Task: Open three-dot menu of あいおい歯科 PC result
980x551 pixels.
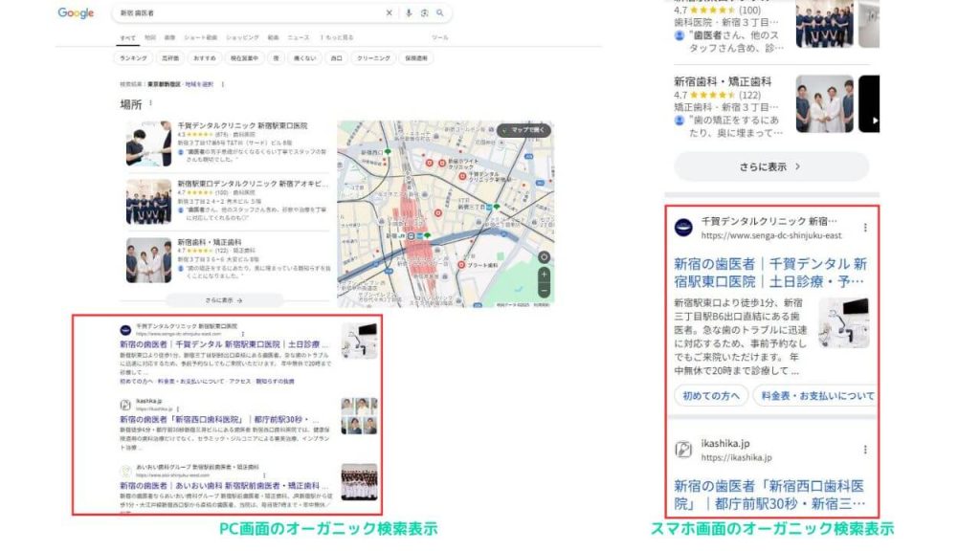Action: coord(264,474)
